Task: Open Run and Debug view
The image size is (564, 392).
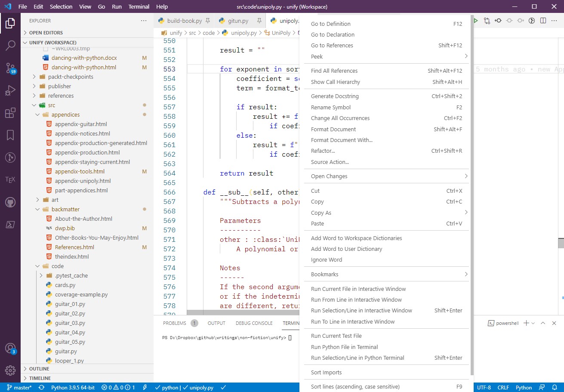Action: (x=10, y=90)
